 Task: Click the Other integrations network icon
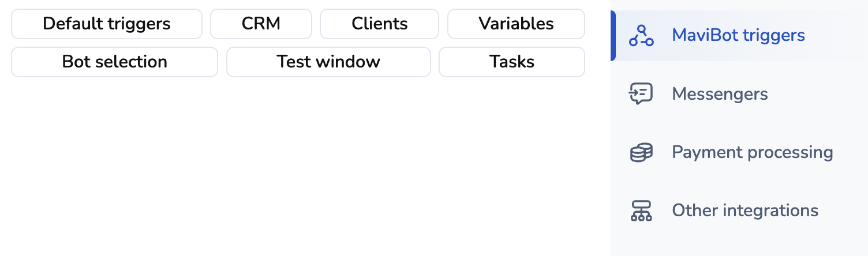click(x=641, y=210)
